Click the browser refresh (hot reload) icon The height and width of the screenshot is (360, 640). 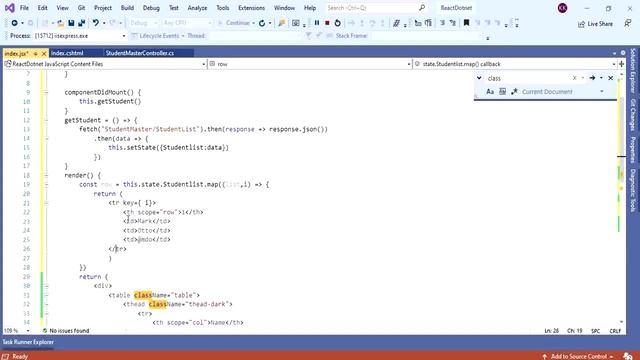click(262, 23)
